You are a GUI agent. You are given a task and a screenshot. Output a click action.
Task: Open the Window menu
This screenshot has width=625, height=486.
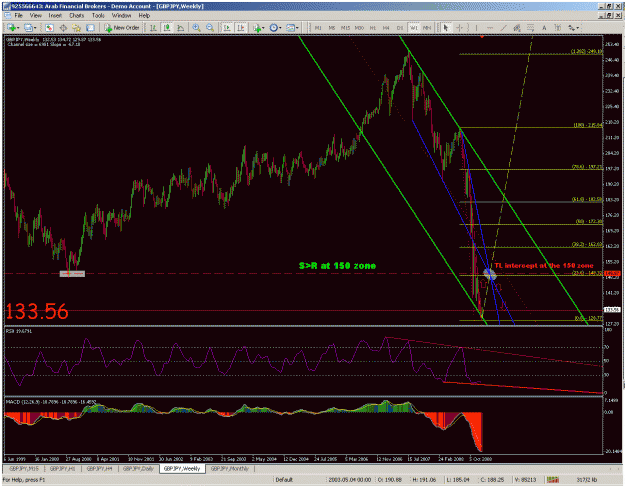[121, 16]
